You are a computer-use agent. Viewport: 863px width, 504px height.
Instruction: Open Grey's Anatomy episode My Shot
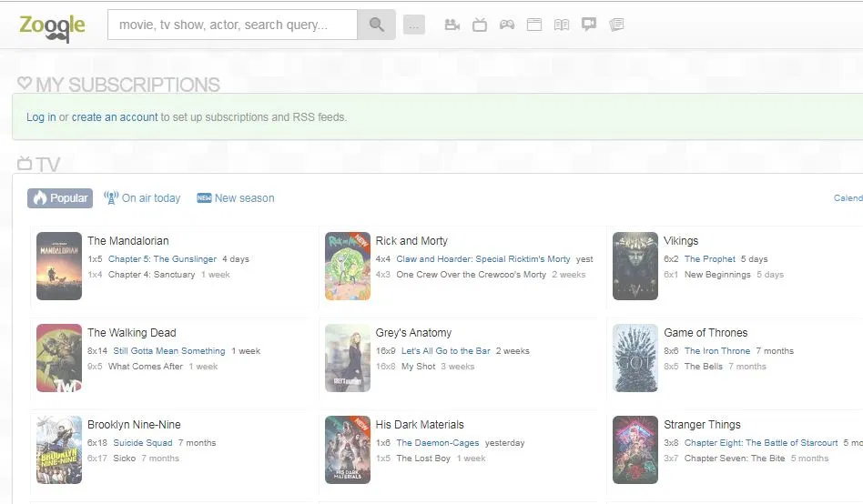tap(418, 367)
